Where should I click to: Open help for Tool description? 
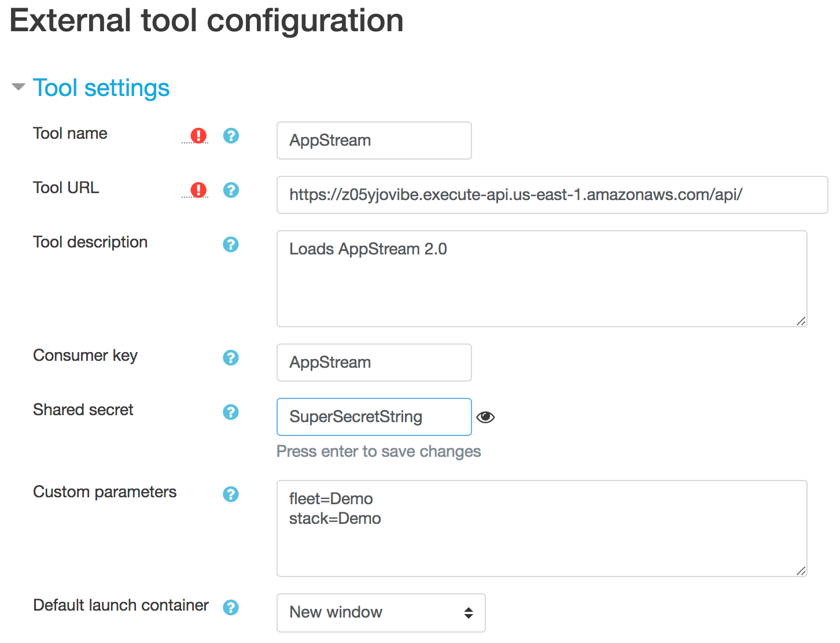coord(231,245)
